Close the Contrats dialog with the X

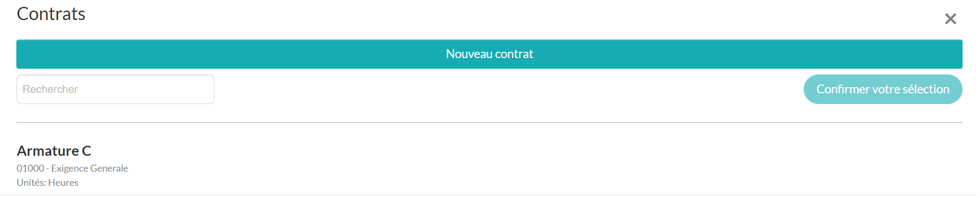coord(950,19)
